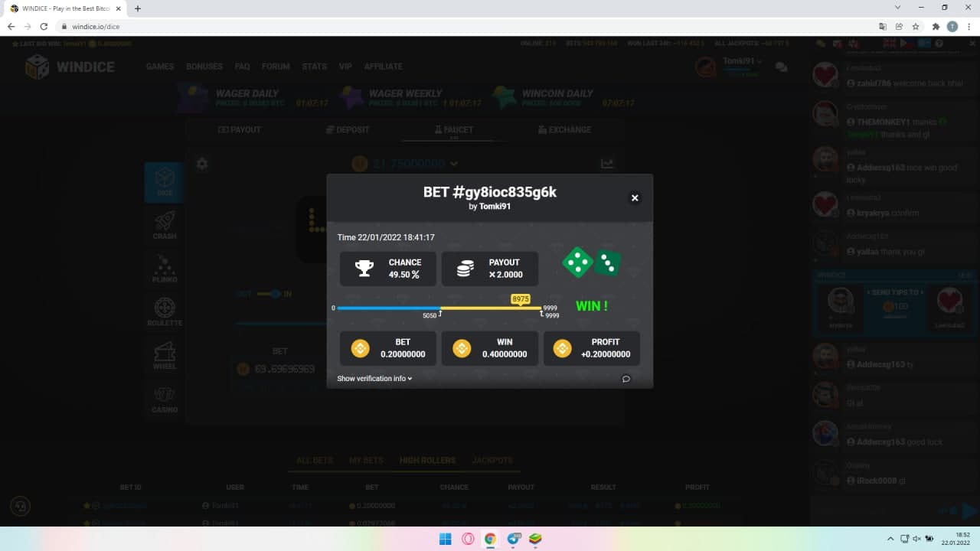Select the Wheel game icon
Viewport: 980px width, 551px height.
tap(165, 355)
